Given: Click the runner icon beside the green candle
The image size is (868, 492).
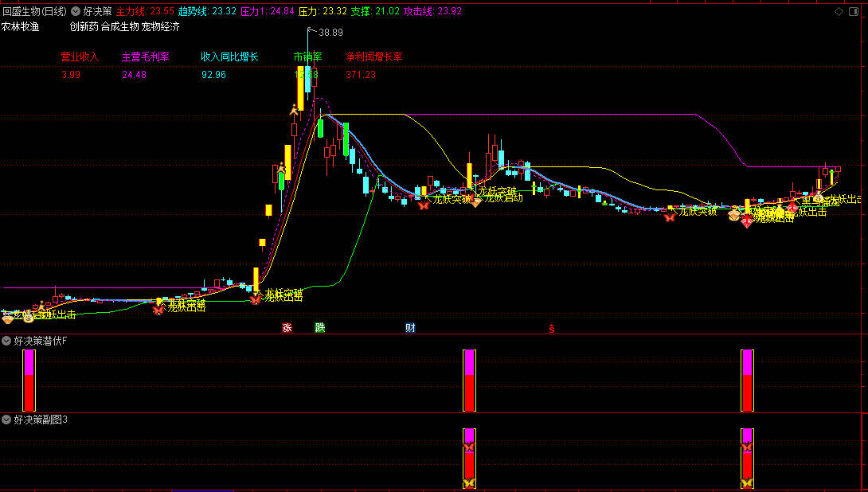Looking at the screenshot, I should click(x=281, y=167).
